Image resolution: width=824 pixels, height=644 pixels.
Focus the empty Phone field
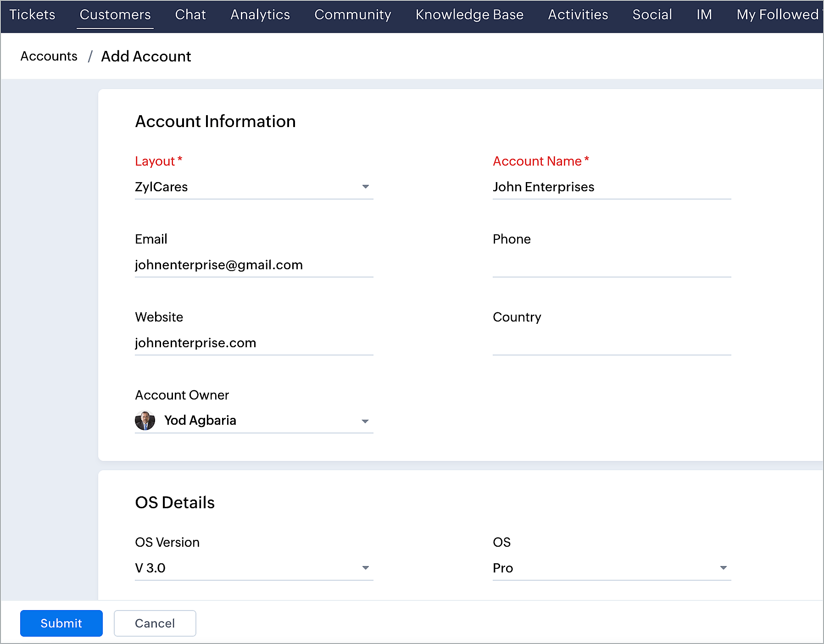coord(611,265)
